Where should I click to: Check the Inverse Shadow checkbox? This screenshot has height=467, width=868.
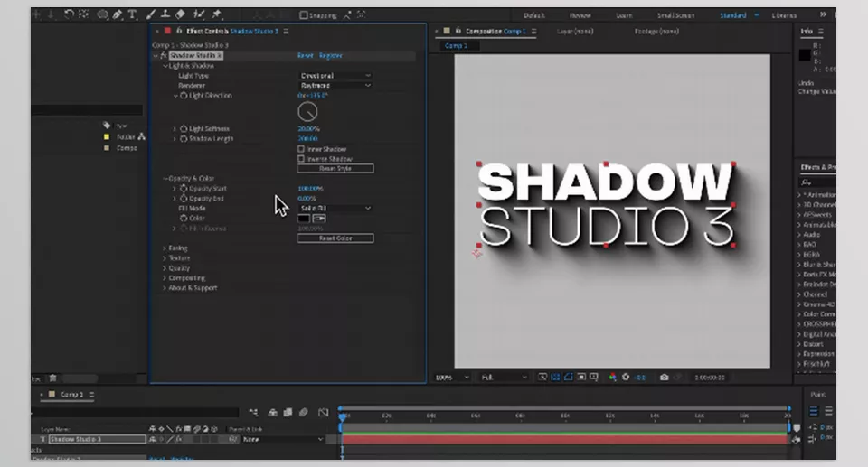click(301, 159)
